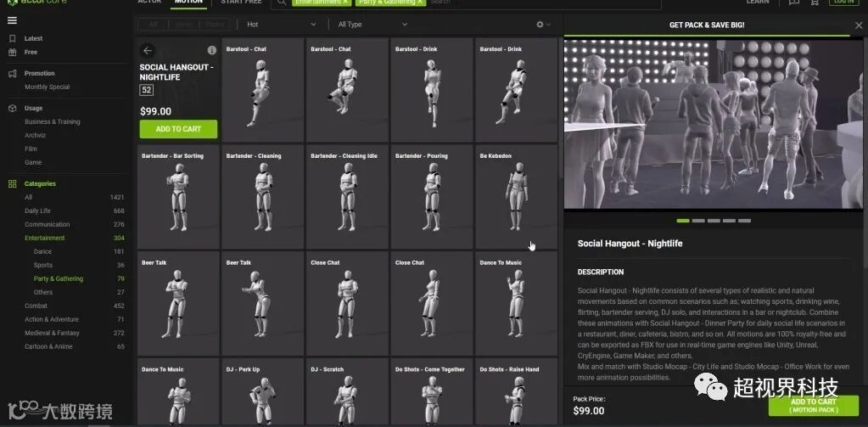This screenshot has width=868, height=427.
Task: Click the Usage cube icon
Action: point(12,108)
